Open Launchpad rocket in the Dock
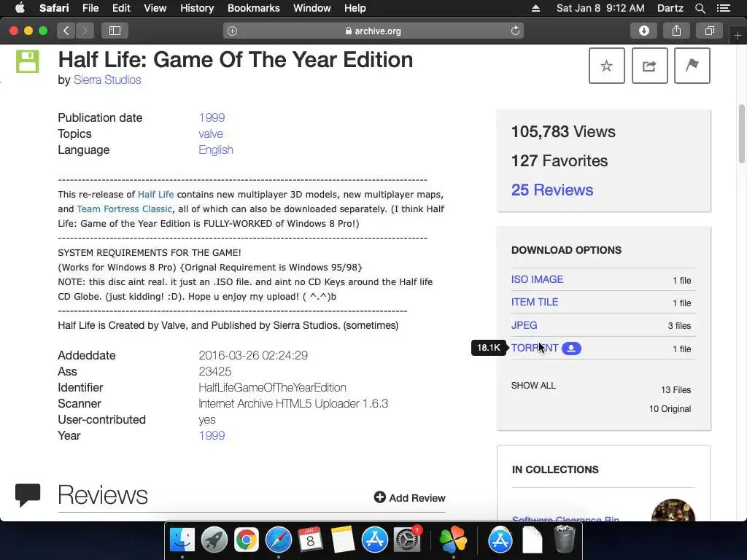The width and height of the screenshot is (747, 560). pos(214,540)
